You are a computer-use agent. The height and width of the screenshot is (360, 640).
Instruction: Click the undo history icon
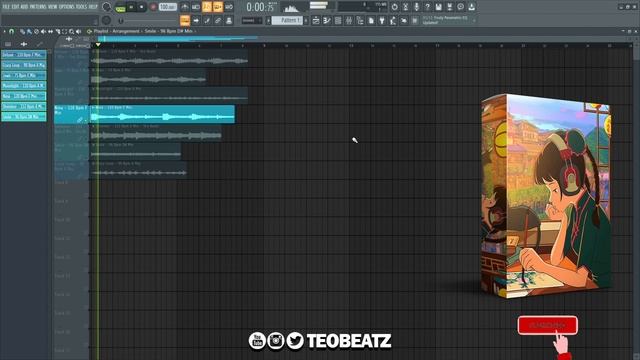click(394, 7)
